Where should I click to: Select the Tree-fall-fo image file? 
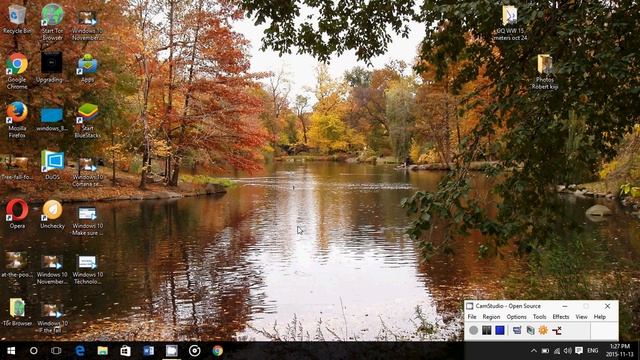17,168
